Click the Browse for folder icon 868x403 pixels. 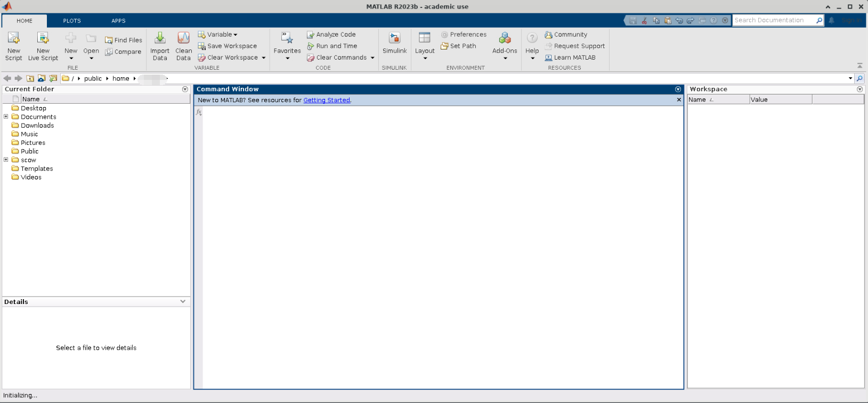(x=53, y=78)
